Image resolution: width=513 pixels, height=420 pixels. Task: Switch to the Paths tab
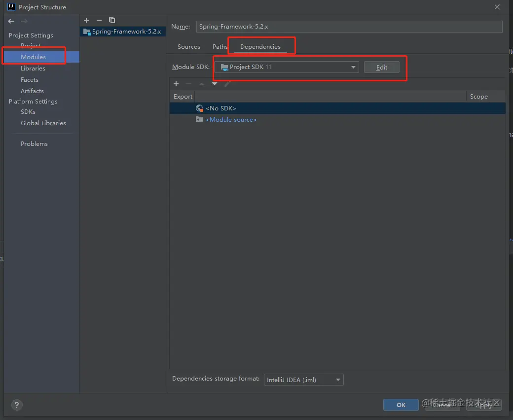(220, 47)
